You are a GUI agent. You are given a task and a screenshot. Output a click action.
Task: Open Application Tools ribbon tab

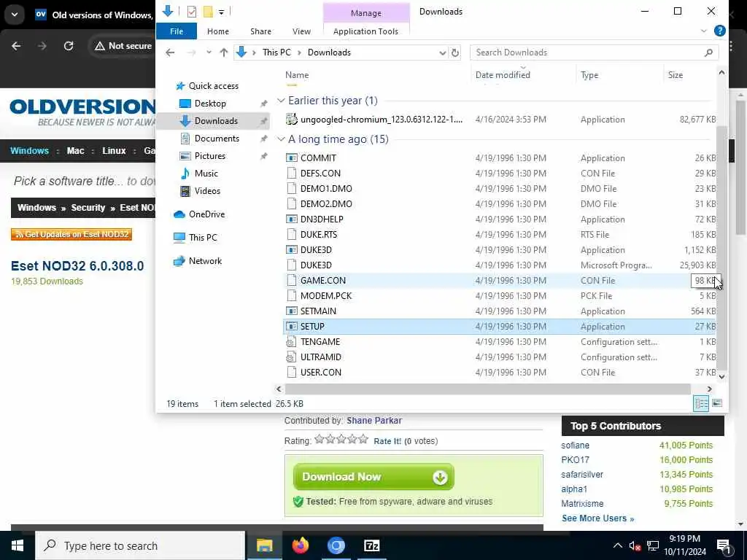(365, 31)
